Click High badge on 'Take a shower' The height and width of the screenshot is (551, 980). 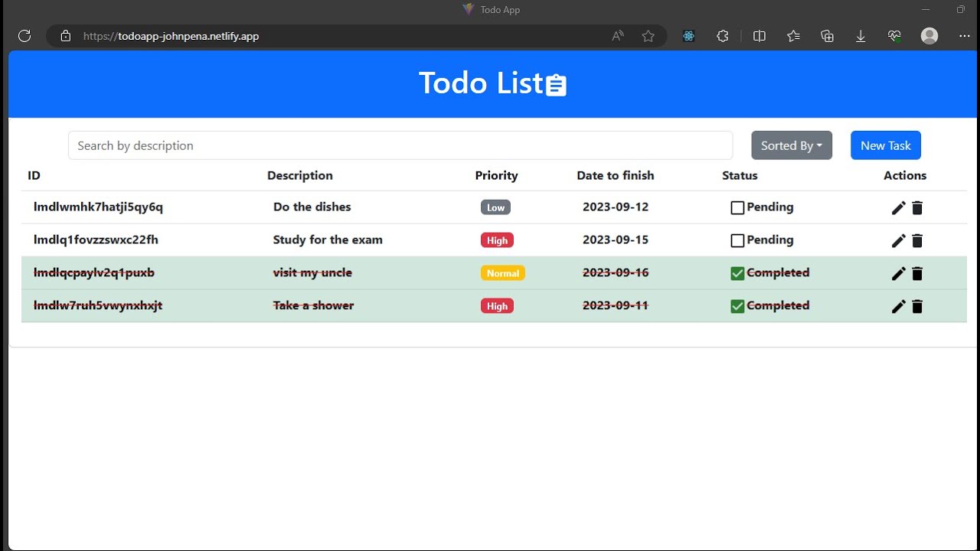497,306
